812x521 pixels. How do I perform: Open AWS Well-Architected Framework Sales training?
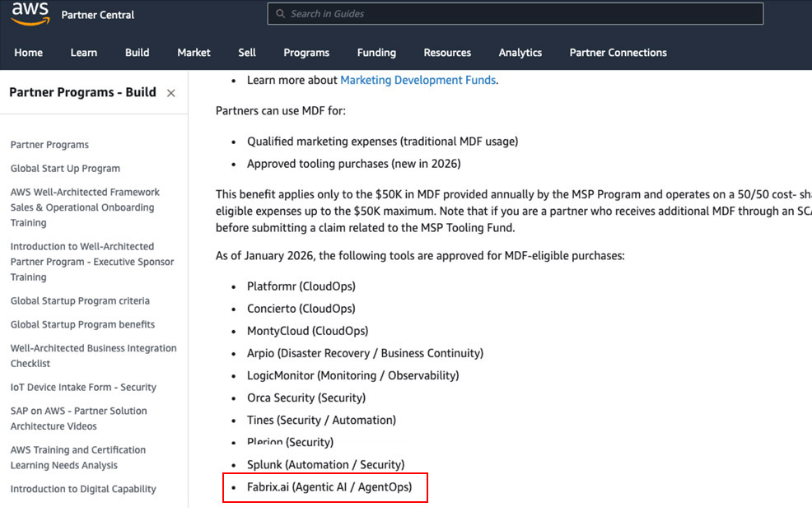tap(85, 207)
